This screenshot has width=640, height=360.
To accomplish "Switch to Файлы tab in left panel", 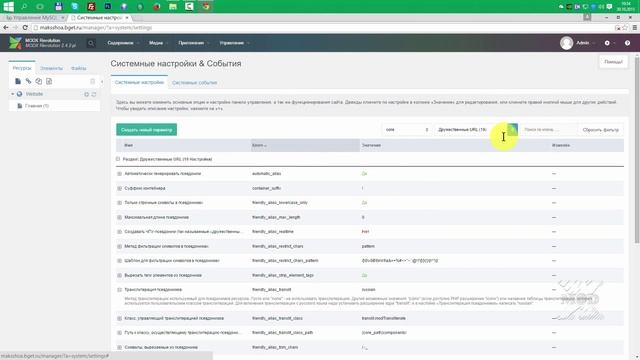I will click(78, 68).
